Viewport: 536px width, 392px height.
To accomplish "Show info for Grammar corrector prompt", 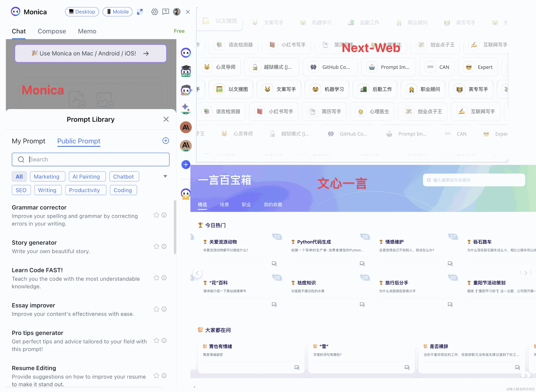I will point(164,215).
